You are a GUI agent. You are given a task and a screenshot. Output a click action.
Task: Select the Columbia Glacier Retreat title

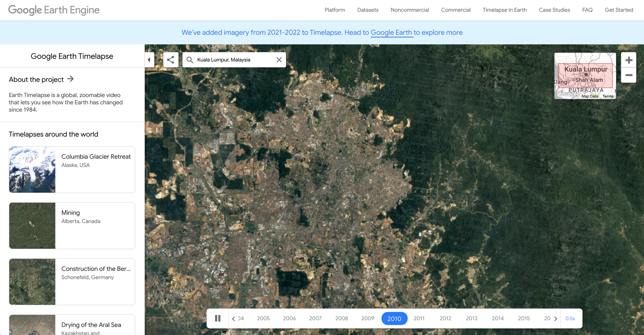96,157
